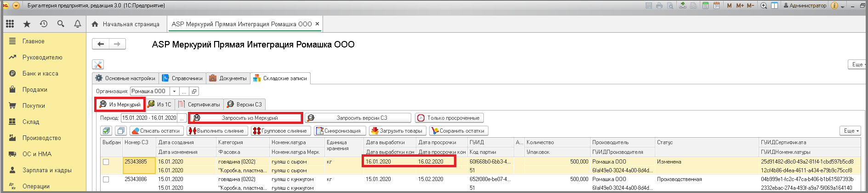
Task: Click Групповое слияние button
Action: [x=281, y=131]
